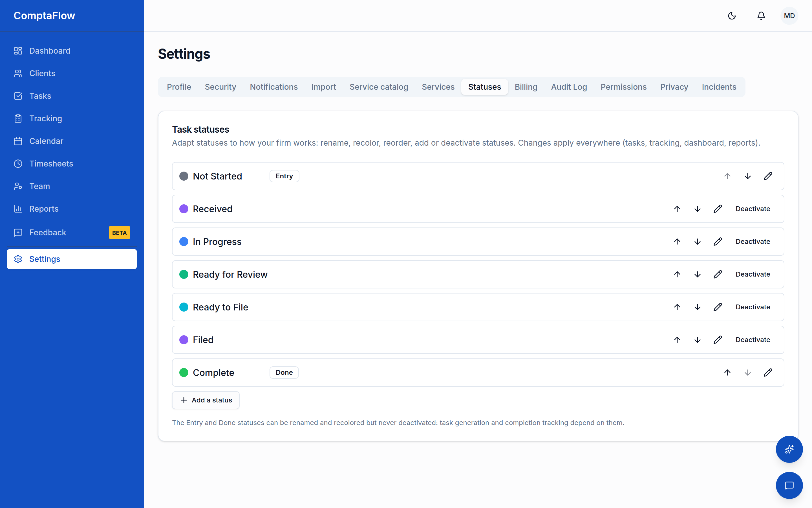
Task: Move Received status up
Action: click(677, 209)
